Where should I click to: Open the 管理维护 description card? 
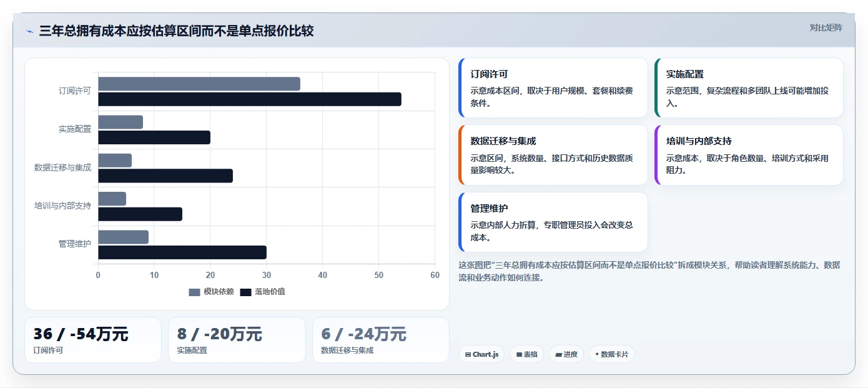click(553, 222)
